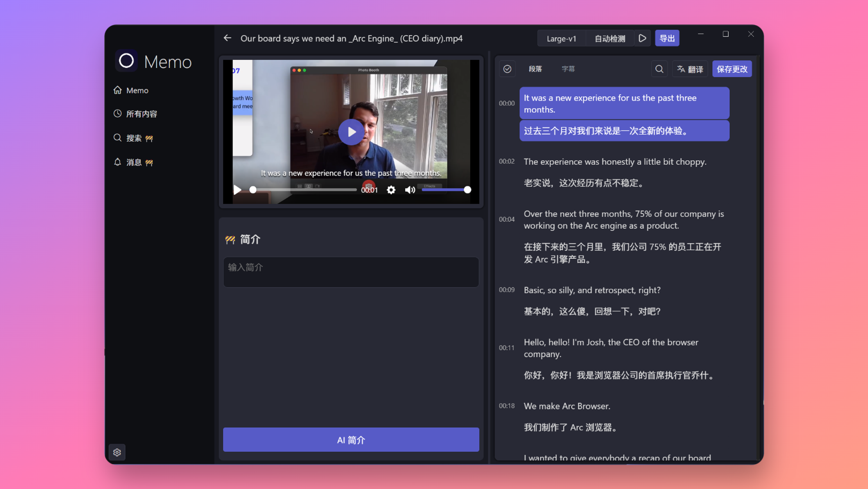This screenshot has height=489, width=868.
Task: Switch to the 字幕 tab
Action: coord(568,69)
